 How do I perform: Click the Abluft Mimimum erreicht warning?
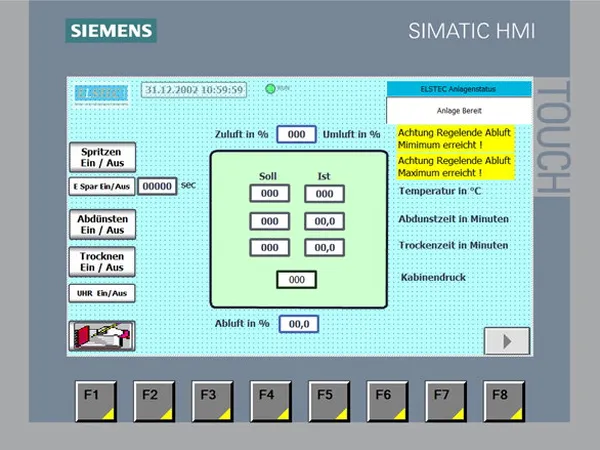(456, 139)
